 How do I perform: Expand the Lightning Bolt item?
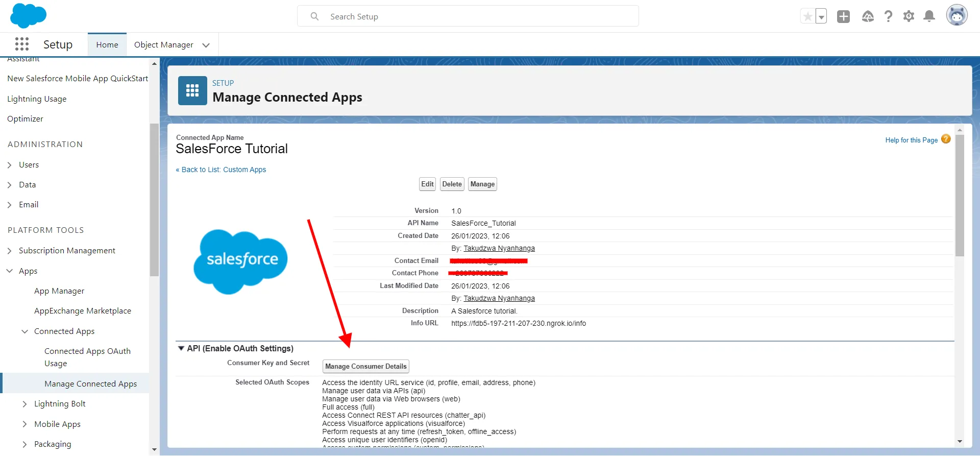(x=24, y=404)
